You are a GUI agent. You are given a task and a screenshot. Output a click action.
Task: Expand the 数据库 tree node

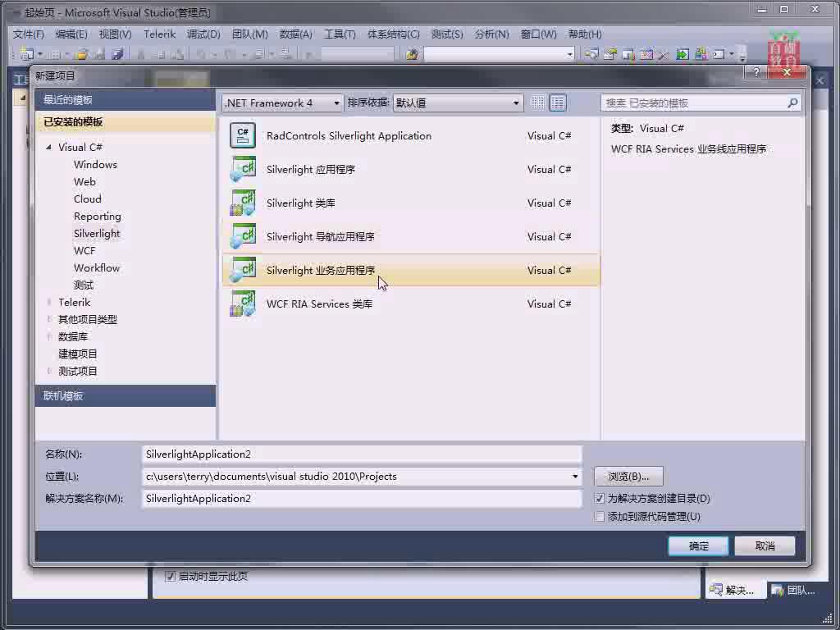pos(48,336)
